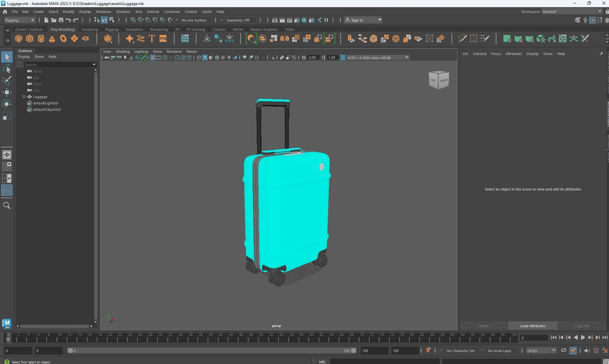This screenshot has height=364, width=609.
Task: Undo the last action with arrow icon
Action: [x=68, y=20]
